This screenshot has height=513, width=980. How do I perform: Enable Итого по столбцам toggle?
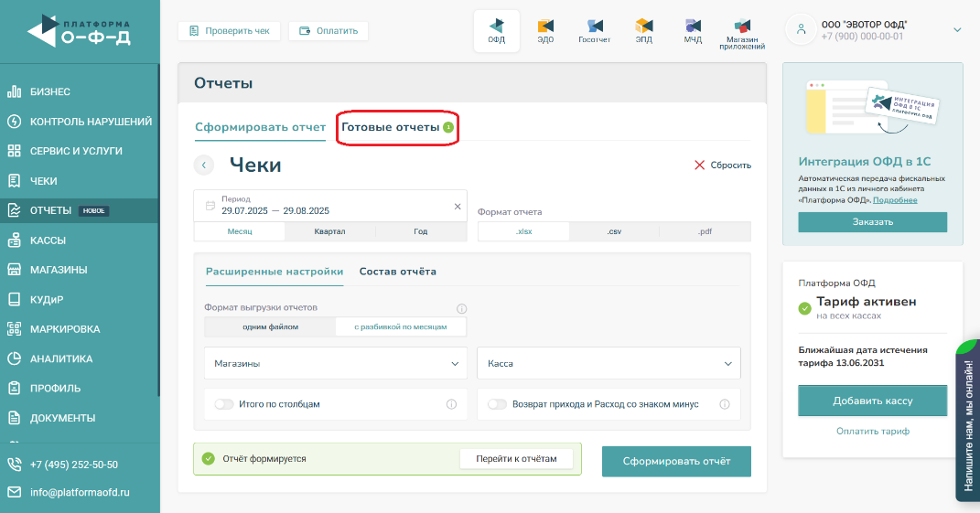pos(223,404)
